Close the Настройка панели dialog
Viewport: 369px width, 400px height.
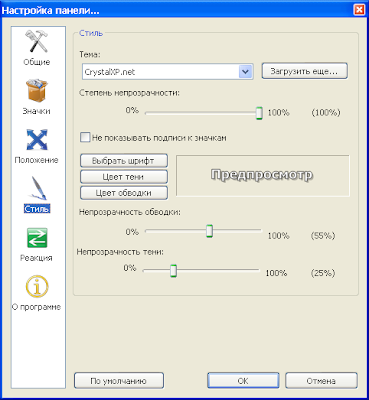pyautogui.click(x=359, y=9)
